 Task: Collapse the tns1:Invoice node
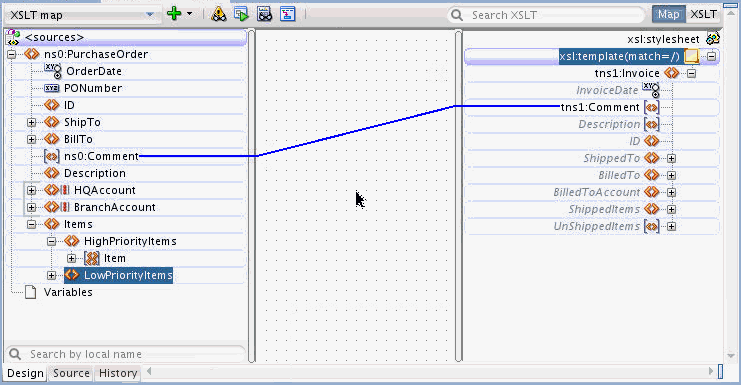pyautogui.click(x=691, y=74)
